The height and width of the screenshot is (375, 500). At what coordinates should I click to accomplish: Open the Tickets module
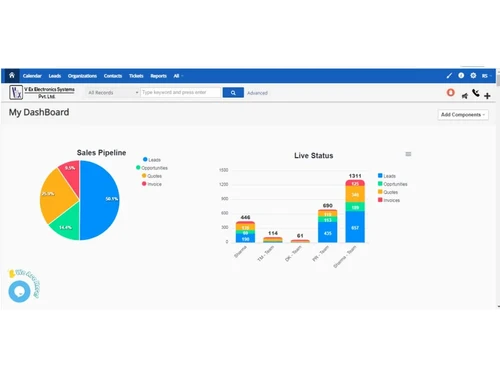(x=136, y=76)
